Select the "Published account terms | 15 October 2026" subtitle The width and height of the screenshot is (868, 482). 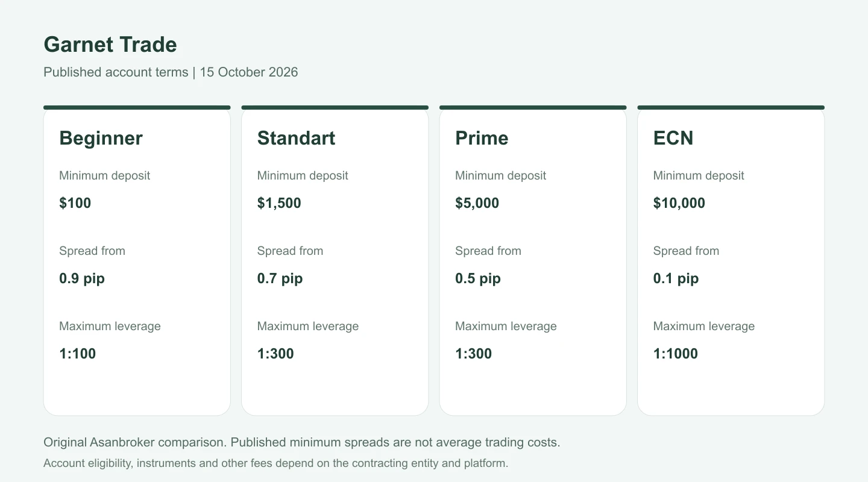(x=171, y=72)
